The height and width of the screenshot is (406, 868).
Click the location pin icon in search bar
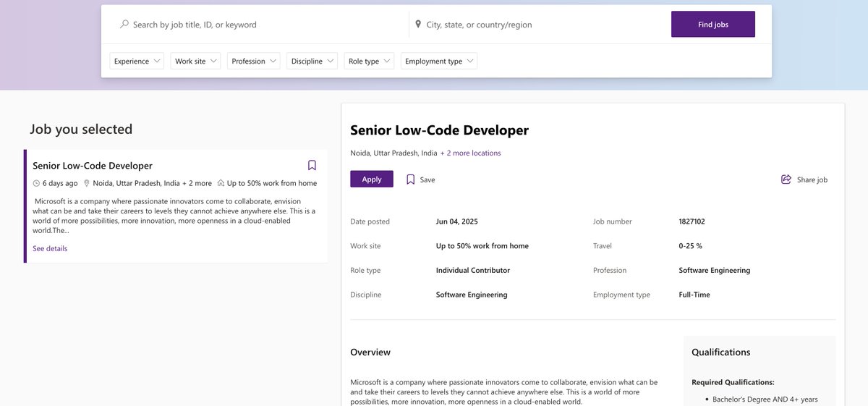(418, 24)
